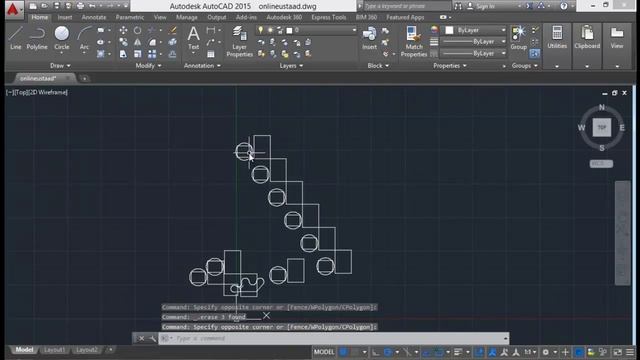Switch to the Layout1 tab
Screen dimensions: 640x360
coord(54,350)
